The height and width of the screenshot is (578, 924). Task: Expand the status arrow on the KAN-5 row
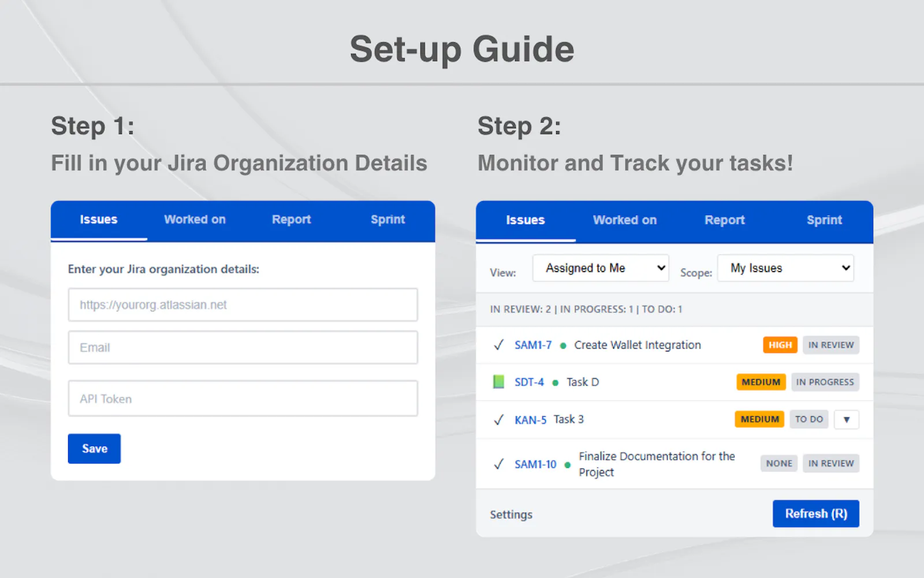pos(847,420)
